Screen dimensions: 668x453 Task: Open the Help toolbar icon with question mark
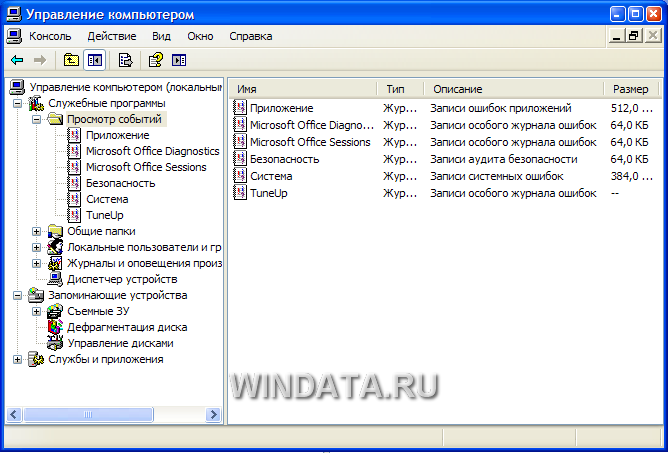155,60
